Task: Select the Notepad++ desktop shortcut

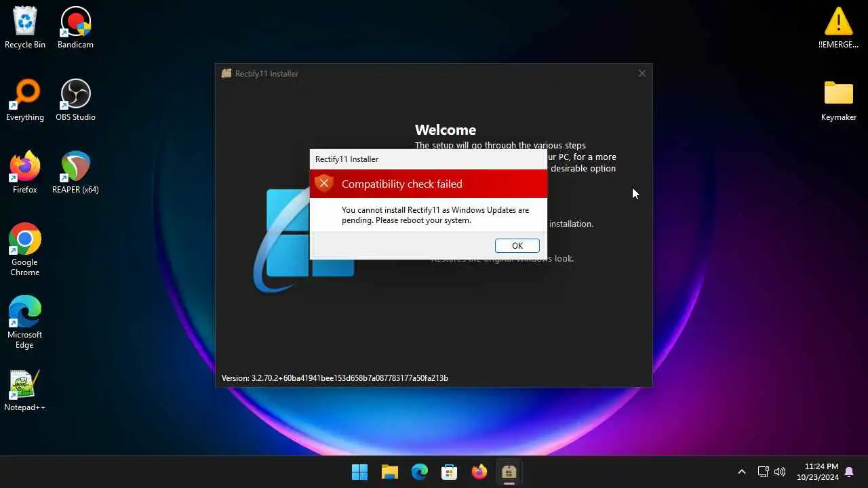Action: point(25,390)
